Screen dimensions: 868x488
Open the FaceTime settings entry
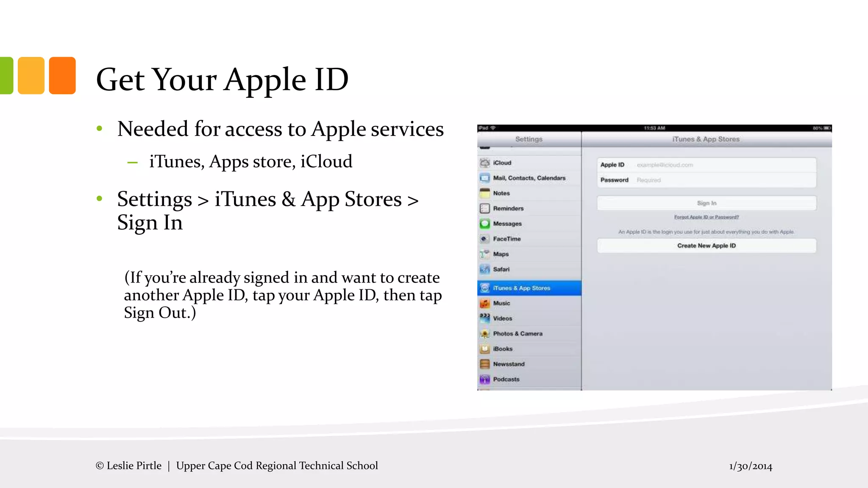click(x=529, y=239)
